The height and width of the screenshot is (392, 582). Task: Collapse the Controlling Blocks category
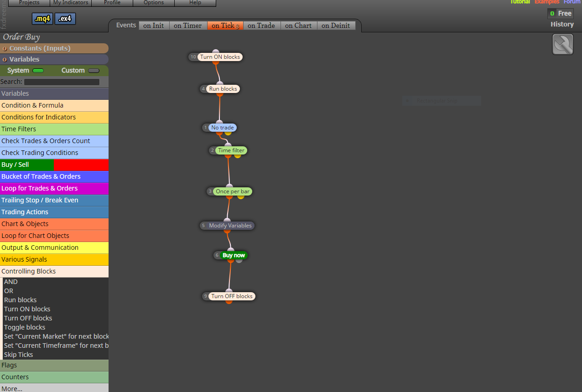(54, 271)
